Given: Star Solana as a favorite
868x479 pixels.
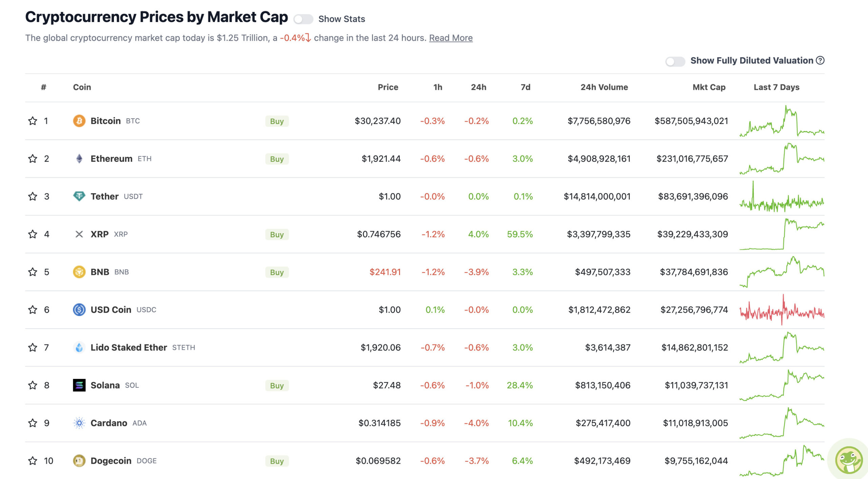Looking at the screenshot, I should 33,385.
